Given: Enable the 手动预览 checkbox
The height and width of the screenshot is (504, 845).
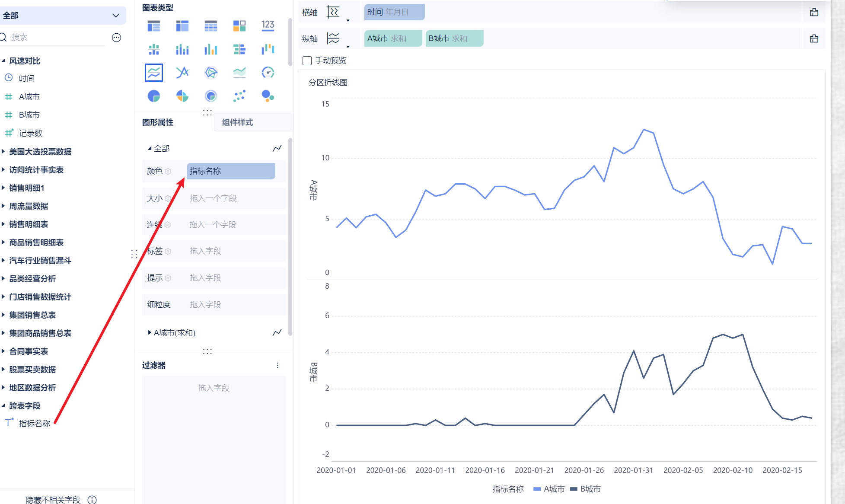Looking at the screenshot, I should pyautogui.click(x=307, y=61).
